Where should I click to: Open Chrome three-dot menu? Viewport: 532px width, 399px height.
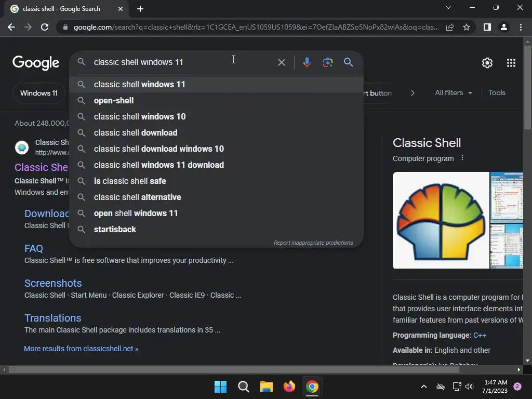click(x=521, y=27)
